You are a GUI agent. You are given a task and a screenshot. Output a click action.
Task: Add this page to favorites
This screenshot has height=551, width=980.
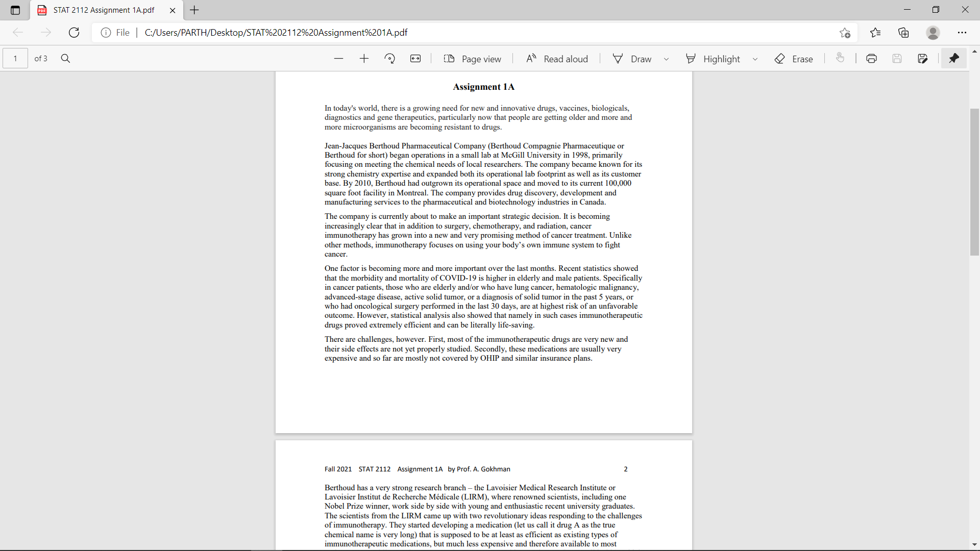pos(845,32)
